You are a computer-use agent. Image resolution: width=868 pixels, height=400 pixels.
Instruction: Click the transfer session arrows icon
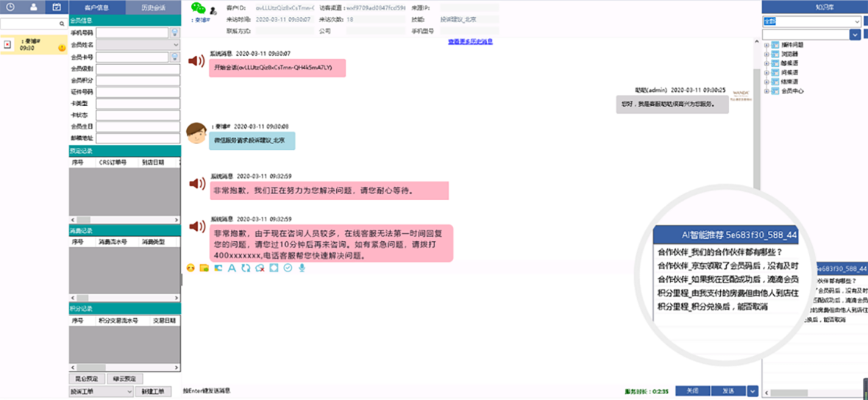coord(245,268)
